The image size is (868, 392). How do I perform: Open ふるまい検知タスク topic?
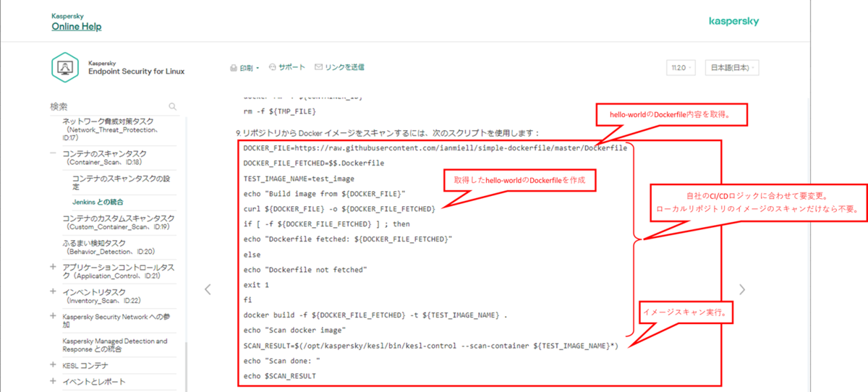pyautogui.click(x=109, y=247)
